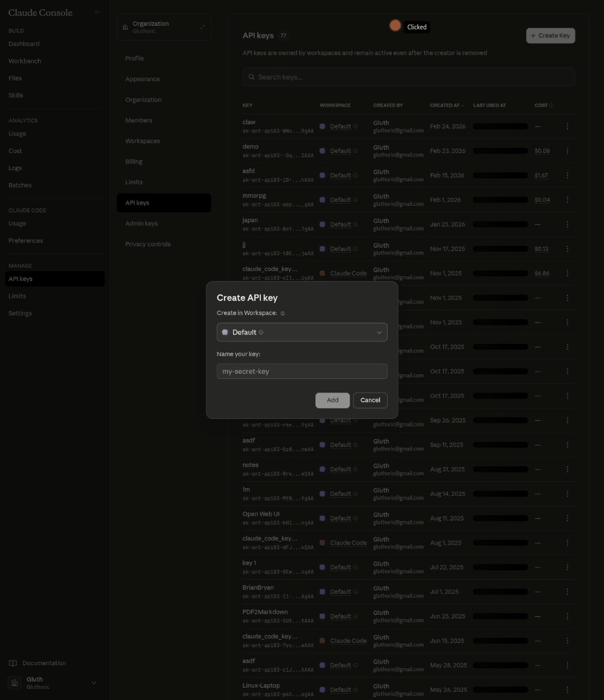The height and width of the screenshot is (700, 604).
Task: Open the Default workspace dropdown in the dialog
Action: [x=379, y=332]
